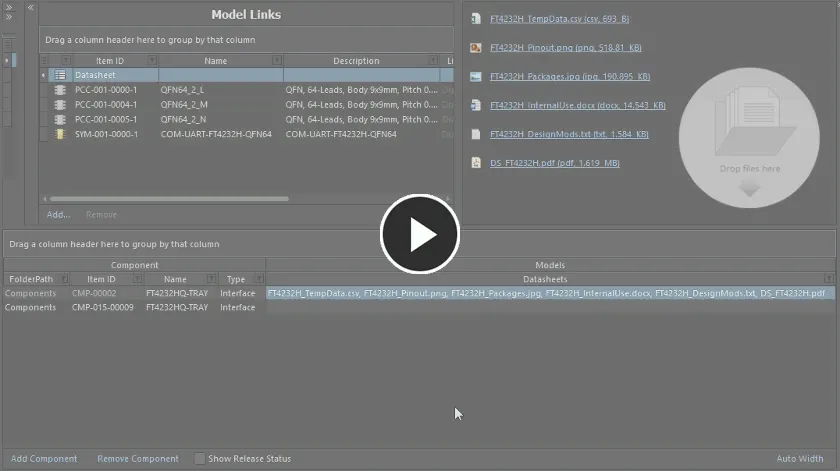
Task: Click Add Component button
Action: click(44, 459)
